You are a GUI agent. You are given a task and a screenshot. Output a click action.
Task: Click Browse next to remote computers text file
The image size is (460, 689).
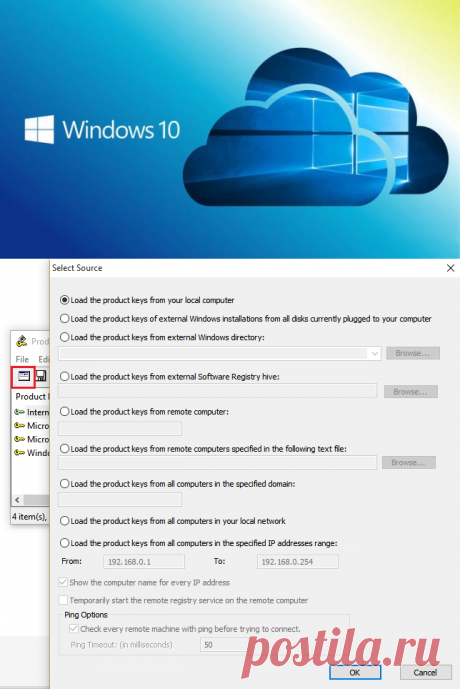tap(409, 462)
